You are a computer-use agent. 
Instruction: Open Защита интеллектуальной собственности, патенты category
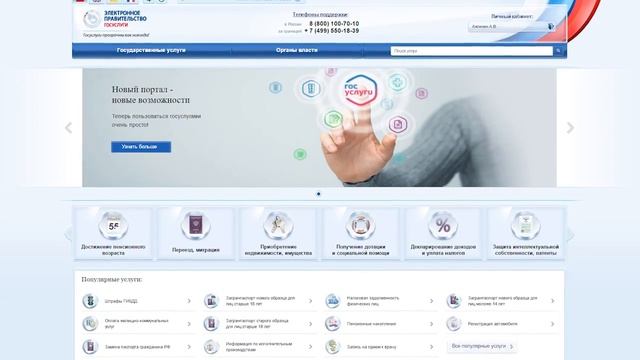coord(526,233)
